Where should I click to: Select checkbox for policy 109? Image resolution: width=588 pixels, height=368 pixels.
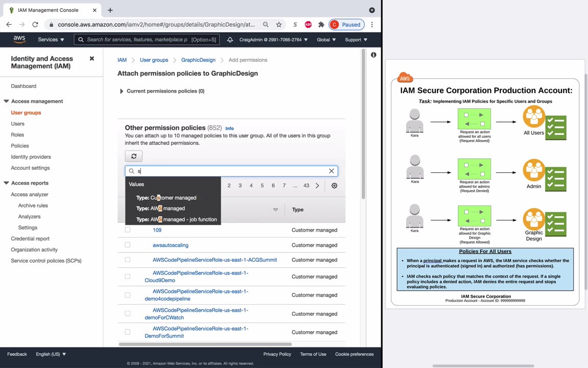128,230
